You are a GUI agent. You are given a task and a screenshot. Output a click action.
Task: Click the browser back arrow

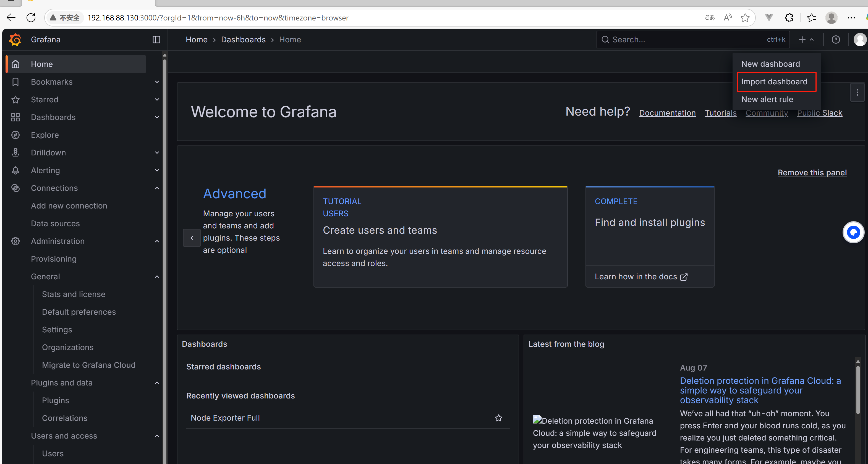(x=11, y=17)
